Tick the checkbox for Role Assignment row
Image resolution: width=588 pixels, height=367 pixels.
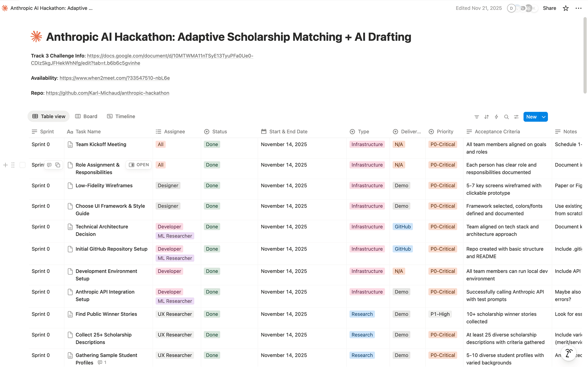coord(23,165)
